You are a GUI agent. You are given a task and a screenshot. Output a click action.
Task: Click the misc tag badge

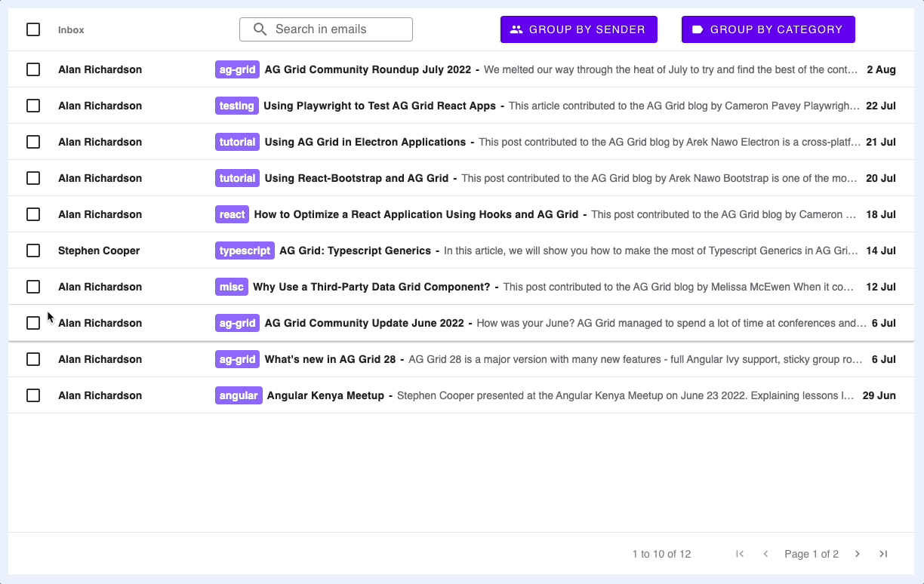(231, 287)
